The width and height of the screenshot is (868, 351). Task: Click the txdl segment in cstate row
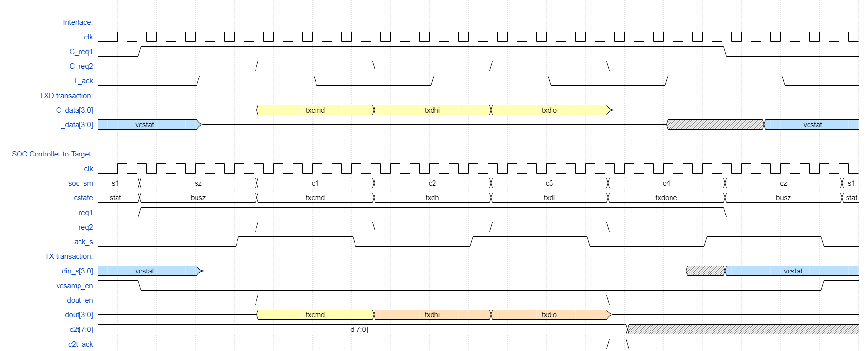pyautogui.click(x=549, y=198)
